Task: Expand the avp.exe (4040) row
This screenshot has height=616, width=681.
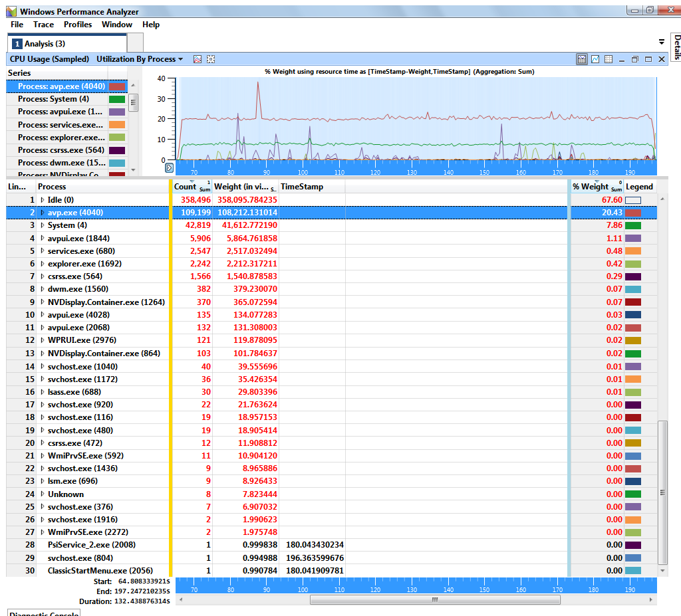Action: click(x=43, y=213)
